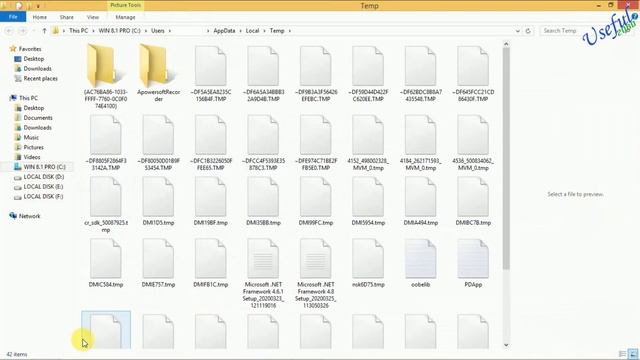Select the .NET Framework 4.8 Setup log file
Screen dimensions: 640x360
[x=316, y=273]
